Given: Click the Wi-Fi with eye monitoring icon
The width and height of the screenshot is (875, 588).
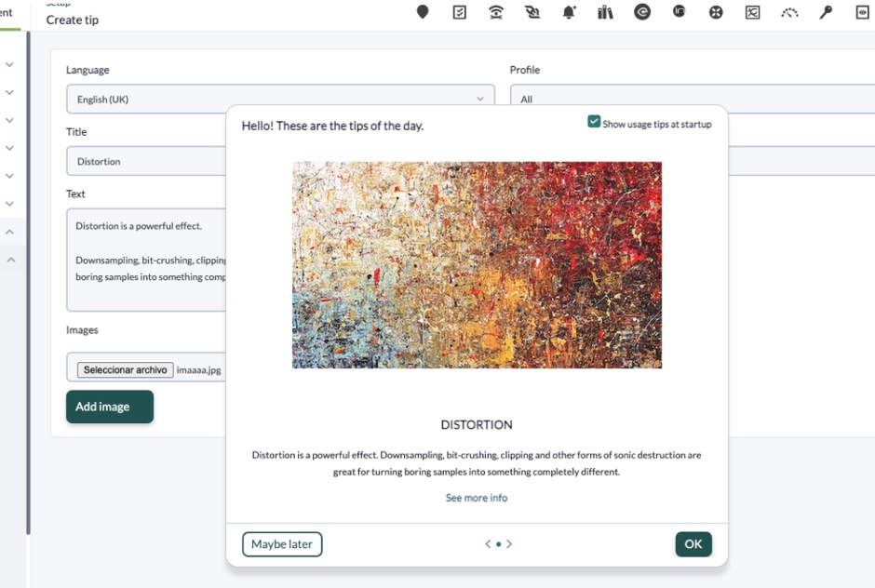Looking at the screenshot, I should 495,12.
